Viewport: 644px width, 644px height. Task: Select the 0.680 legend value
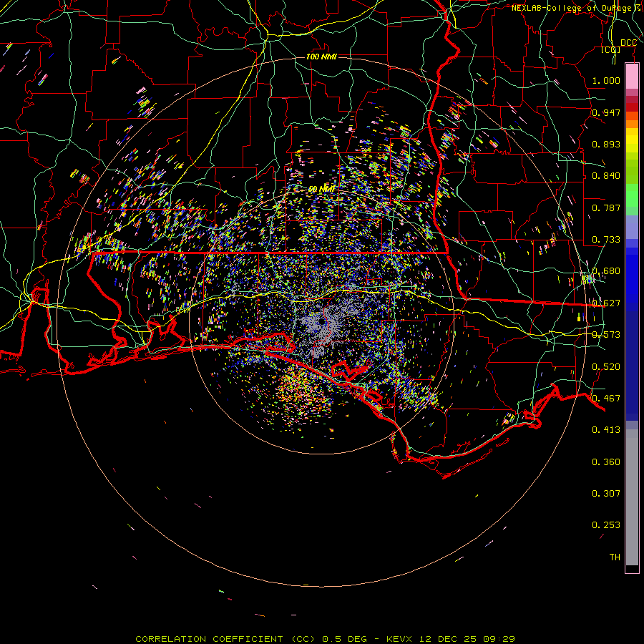click(x=606, y=271)
